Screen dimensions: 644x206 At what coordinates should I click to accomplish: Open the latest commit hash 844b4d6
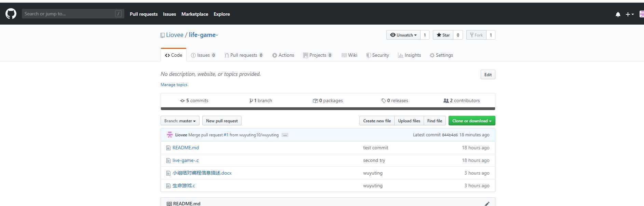pos(450,135)
